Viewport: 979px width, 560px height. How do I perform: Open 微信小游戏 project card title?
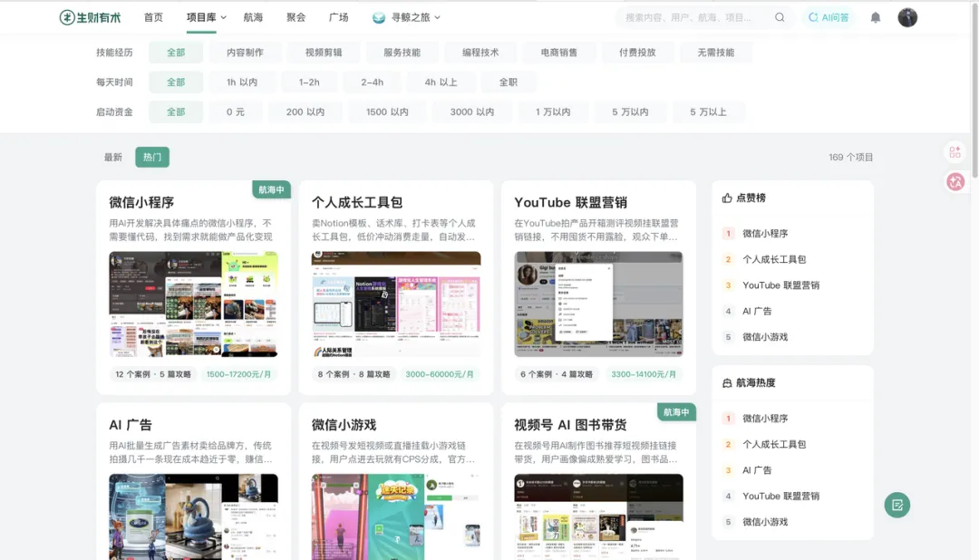tap(344, 424)
